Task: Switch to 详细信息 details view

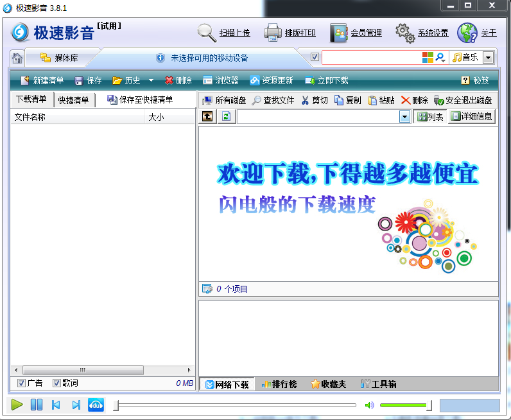Action: click(472, 116)
